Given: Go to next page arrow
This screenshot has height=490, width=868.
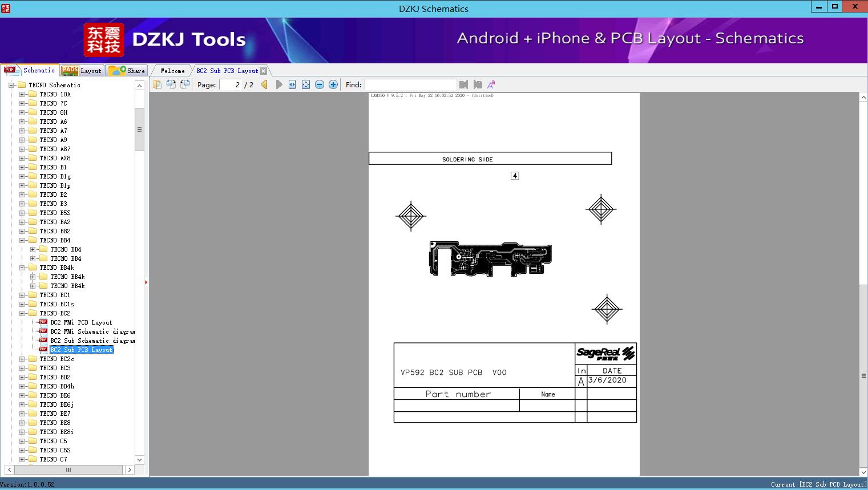Looking at the screenshot, I should (278, 84).
